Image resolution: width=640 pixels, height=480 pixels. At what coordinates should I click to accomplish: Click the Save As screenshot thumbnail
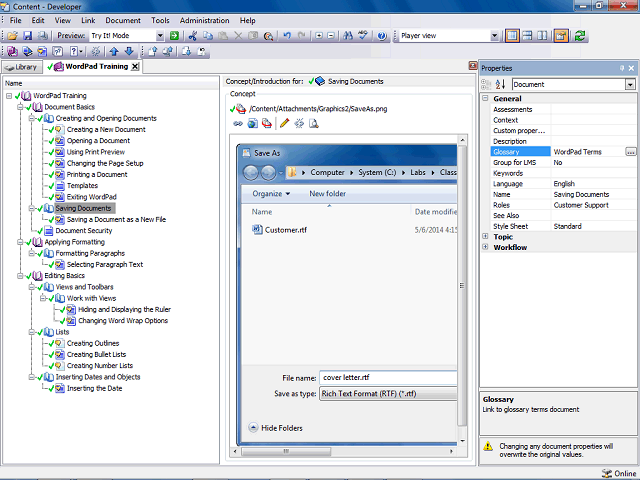coord(347,294)
